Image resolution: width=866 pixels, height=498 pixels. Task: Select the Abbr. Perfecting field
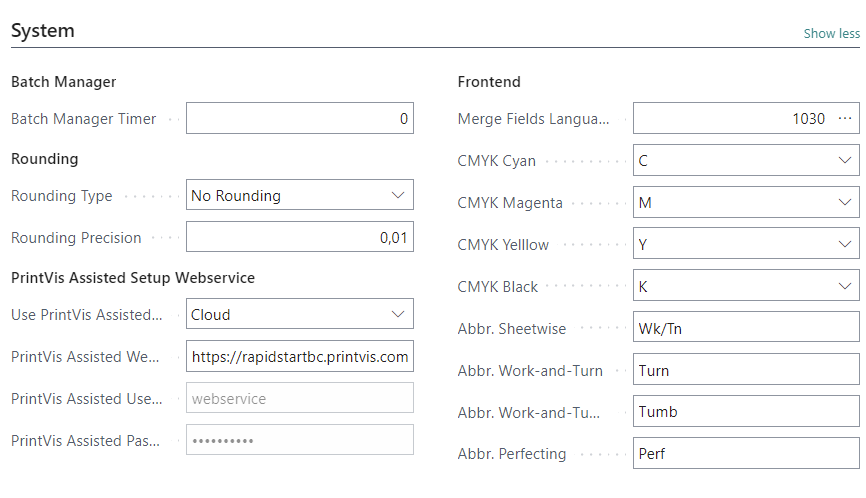point(746,453)
